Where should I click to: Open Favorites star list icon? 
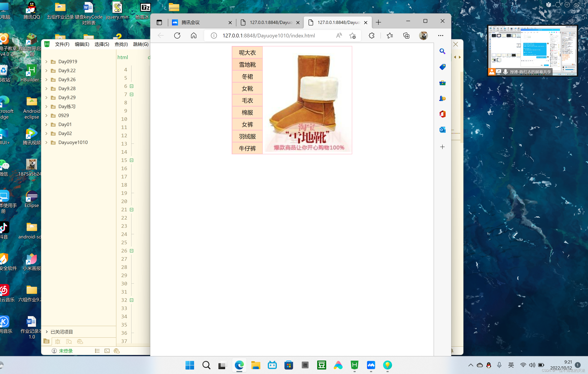pos(390,36)
